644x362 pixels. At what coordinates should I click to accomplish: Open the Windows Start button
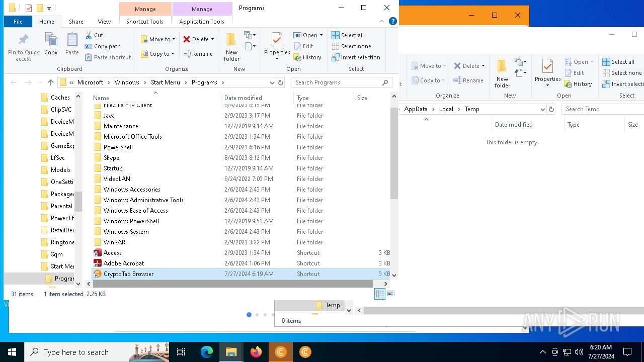click(x=12, y=352)
